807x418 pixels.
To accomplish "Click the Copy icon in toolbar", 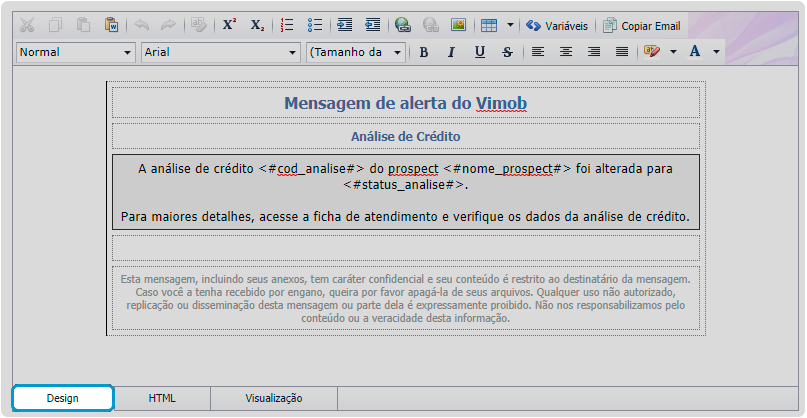I will (56, 25).
